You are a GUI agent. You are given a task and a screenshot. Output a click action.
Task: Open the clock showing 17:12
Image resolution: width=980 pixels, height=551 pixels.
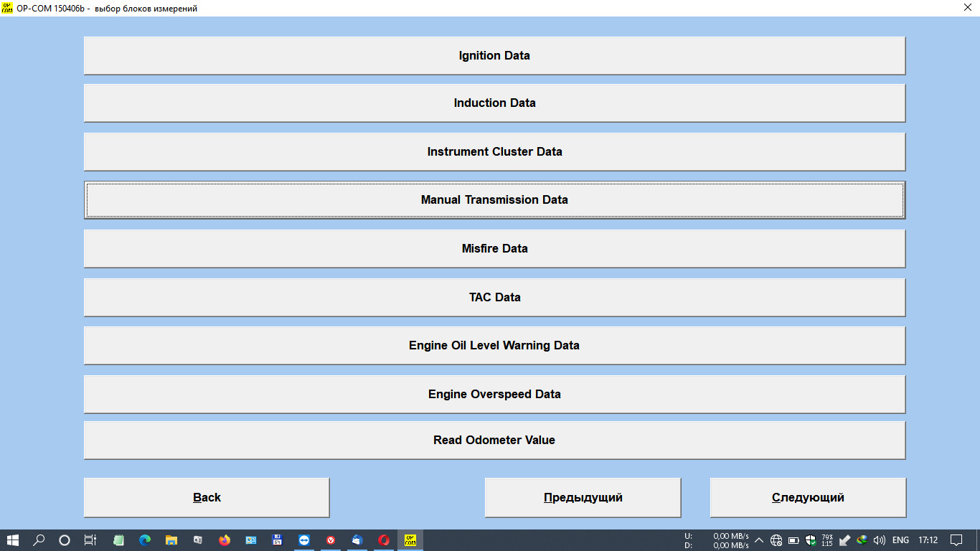[x=928, y=540]
